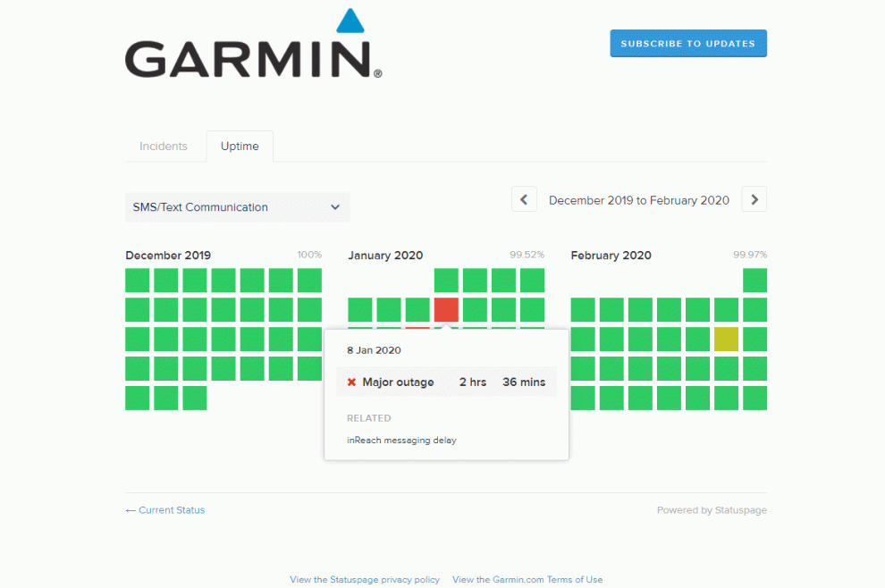Image resolution: width=885 pixels, height=588 pixels.
Task: Open the SMS/Text Communication component dropdown
Action: 238,207
